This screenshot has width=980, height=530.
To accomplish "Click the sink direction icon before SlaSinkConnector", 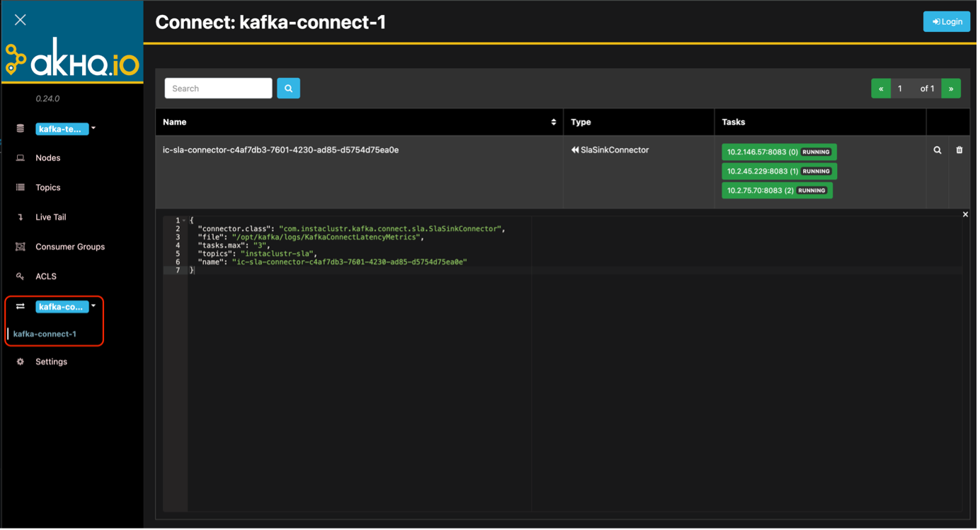I will pyautogui.click(x=575, y=150).
